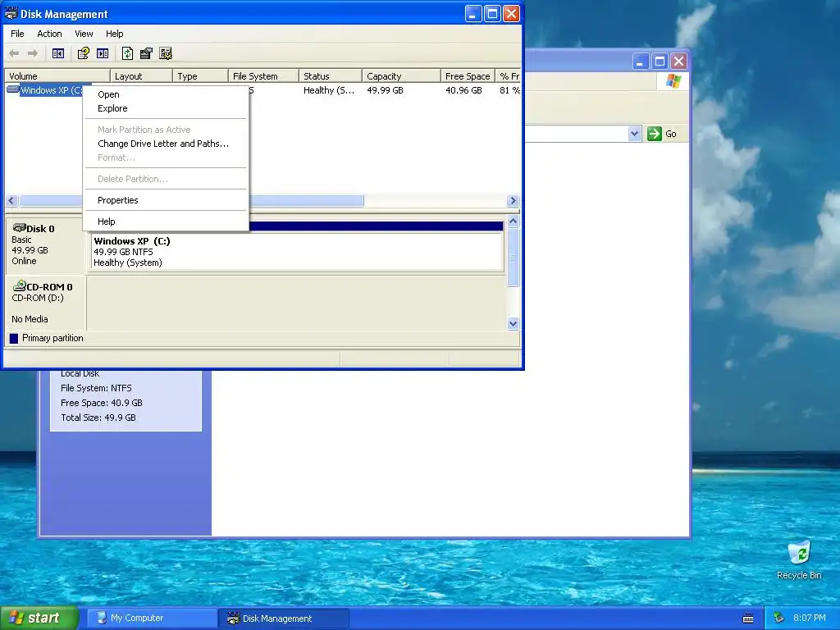Click the Disk Management title bar icon
The width and height of the screenshot is (840, 630).
11,13
